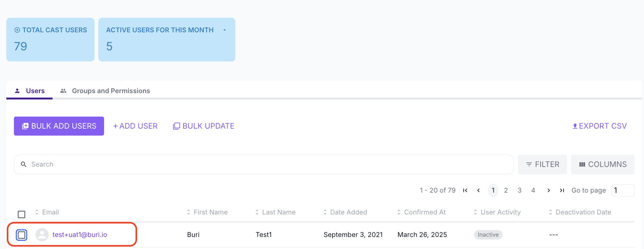The width and height of the screenshot is (644, 249).
Task: Click the avatar icon for test+uat1@buri.io
Action: point(42,235)
